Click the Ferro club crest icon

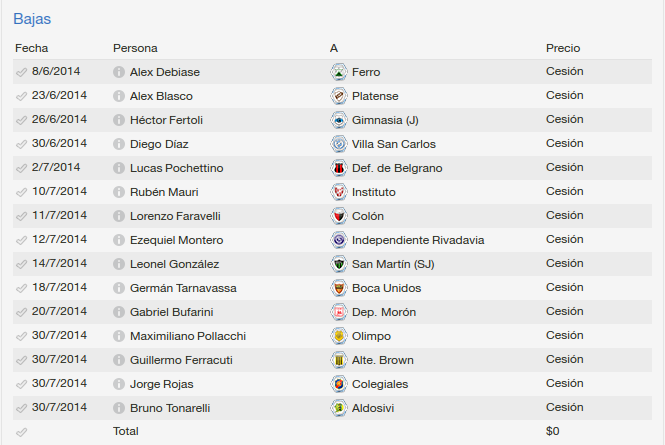[x=339, y=72]
